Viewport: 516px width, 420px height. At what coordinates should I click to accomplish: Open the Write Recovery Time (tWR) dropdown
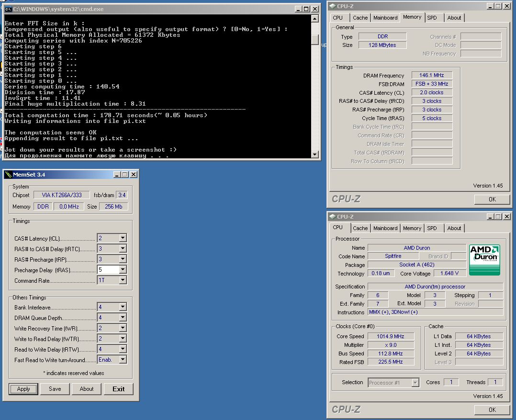(x=123, y=328)
